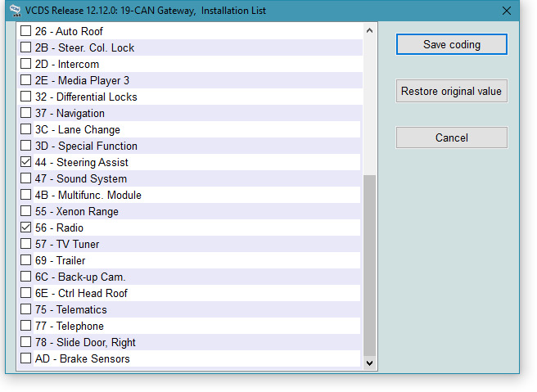Select the '26 - Auto Roof' row text
This screenshot has width=537, height=392.
coord(69,31)
